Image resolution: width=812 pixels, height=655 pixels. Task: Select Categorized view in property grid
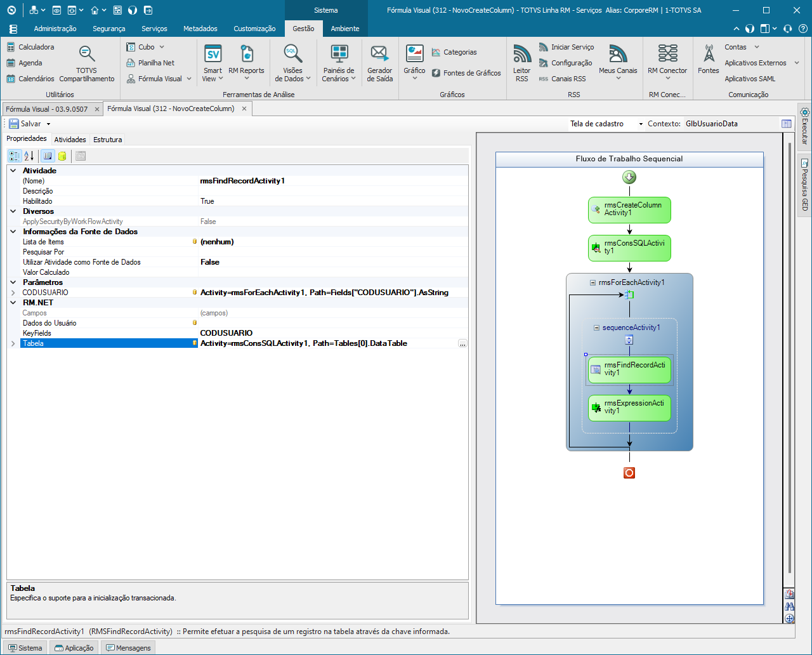click(15, 155)
